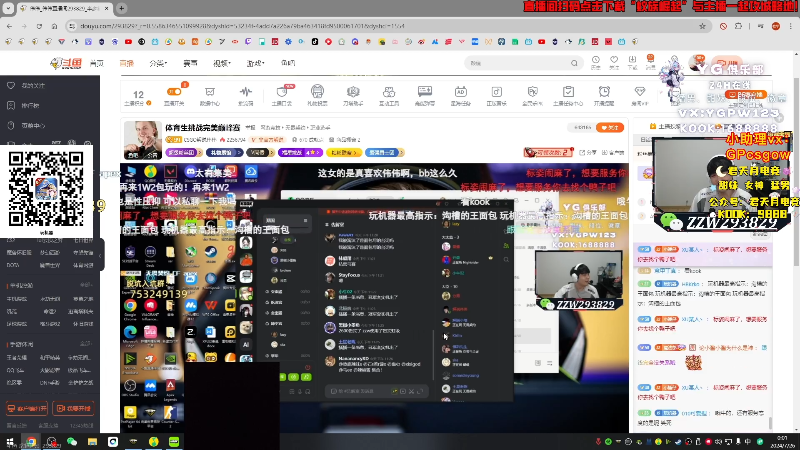
Task: Open the 排行榜 ranking sidebar item
Action: coord(24,106)
